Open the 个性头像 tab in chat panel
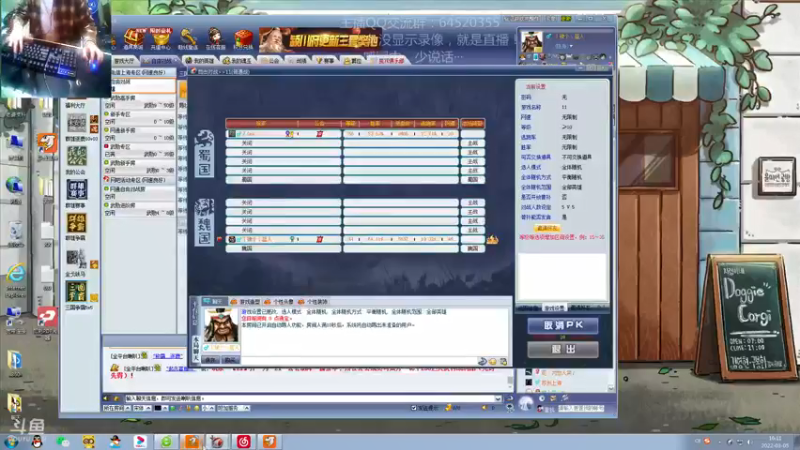The image size is (800, 450). tap(280, 302)
